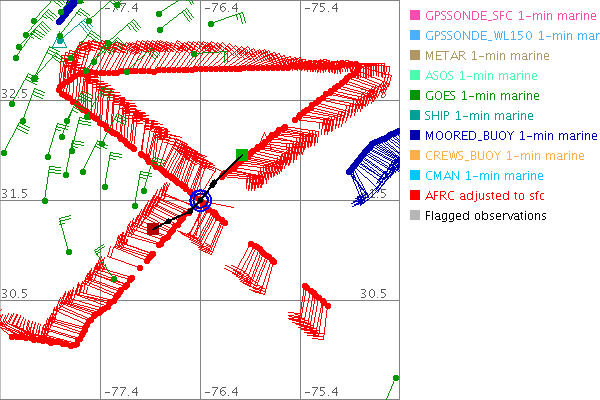The image size is (600, 400).
Task: Click the orange CREWS_BUOY legend square
Action: [x=415, y=156]
